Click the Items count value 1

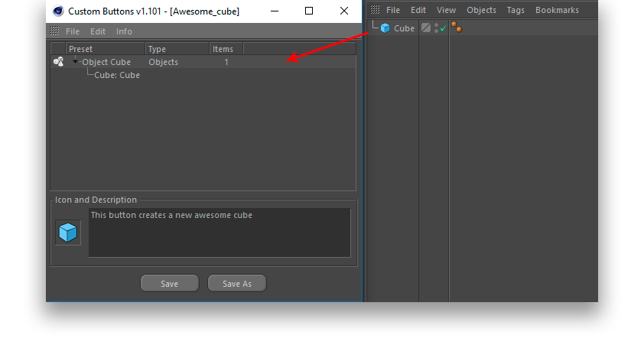point(226,62)
